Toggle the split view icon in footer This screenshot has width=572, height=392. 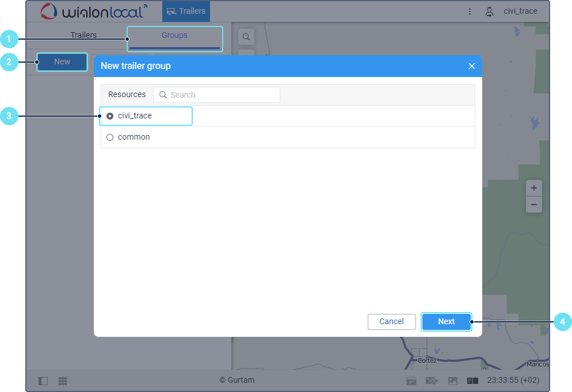[x=473, y=381]
